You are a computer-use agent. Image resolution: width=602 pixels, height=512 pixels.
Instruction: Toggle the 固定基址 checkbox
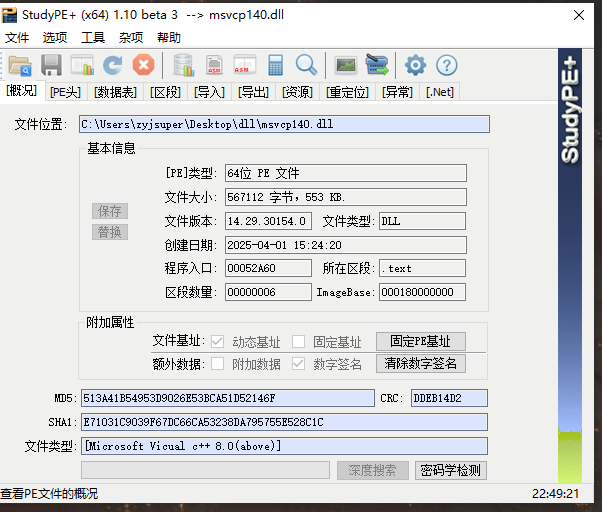click(x=298, y=341)
